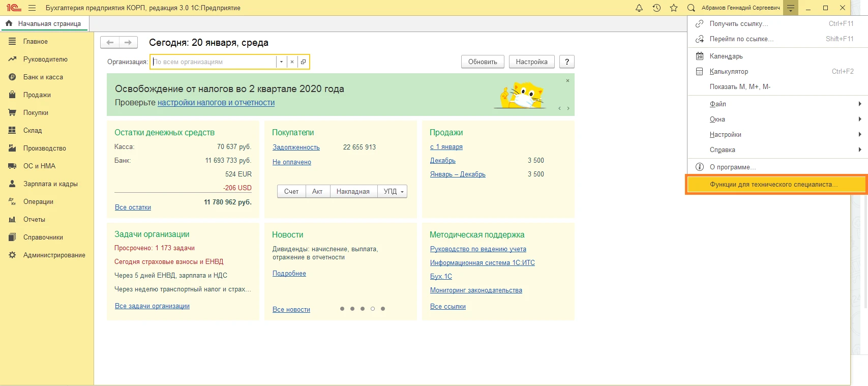Switch to Начальная страница tab
868x386 pixels.
point(44,23)
